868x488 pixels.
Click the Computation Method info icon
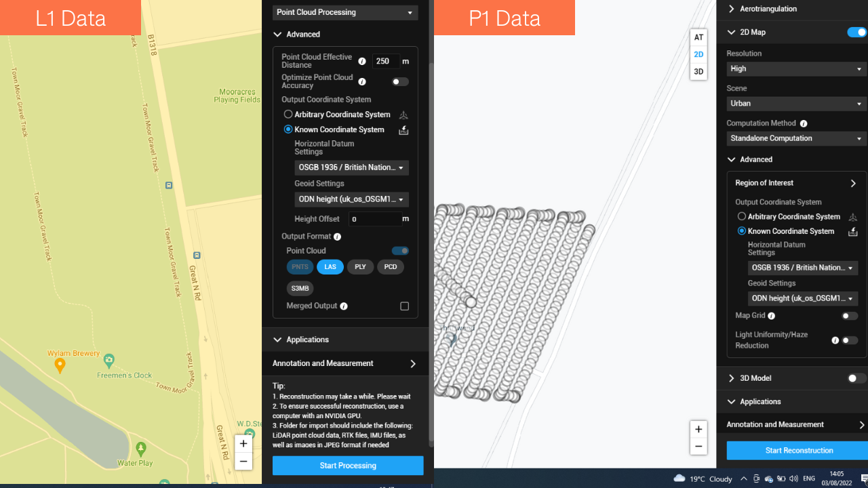804,123
